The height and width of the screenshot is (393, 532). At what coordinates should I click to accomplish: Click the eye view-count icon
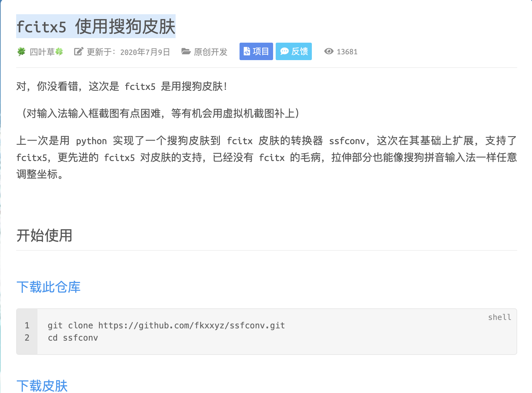(x=329, y=51)
